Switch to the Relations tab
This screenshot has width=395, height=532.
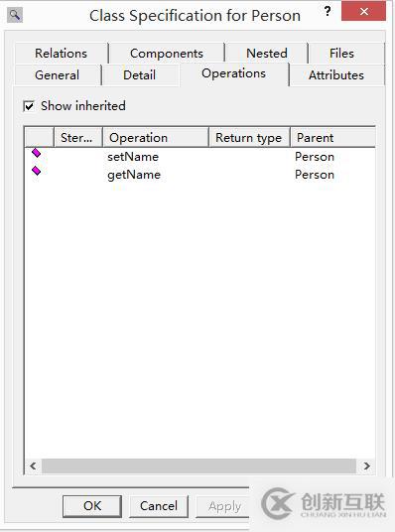(x=62, y=54)
